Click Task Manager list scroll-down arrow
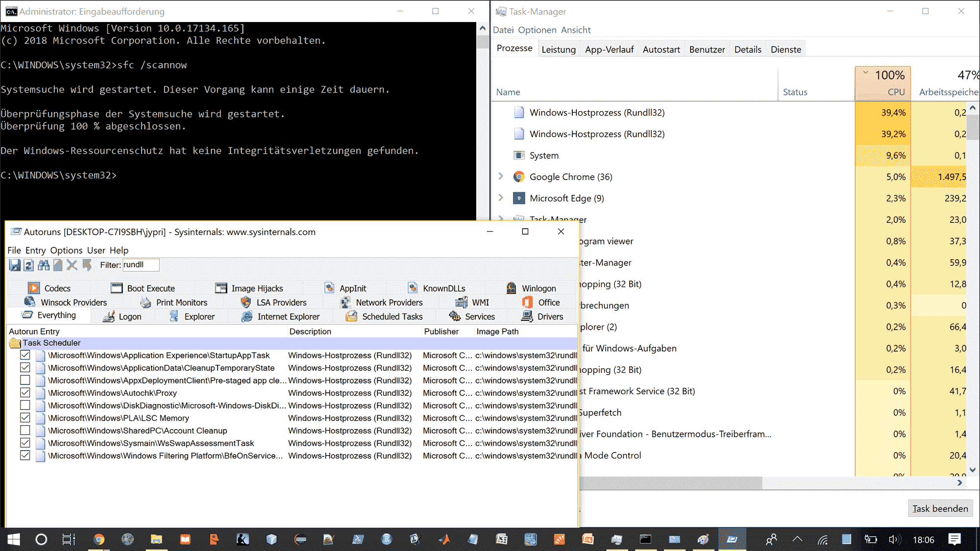The image size is (980, 551). [973, 470]
